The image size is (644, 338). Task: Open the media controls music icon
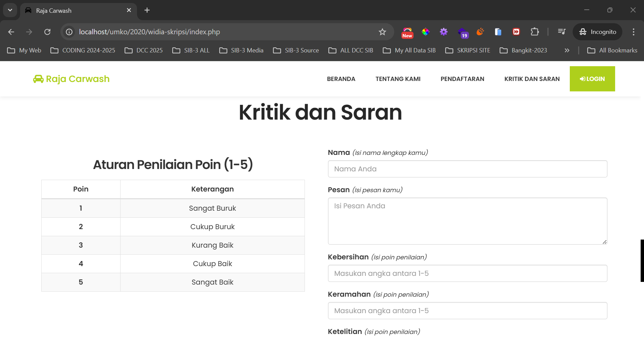[561, 32]
